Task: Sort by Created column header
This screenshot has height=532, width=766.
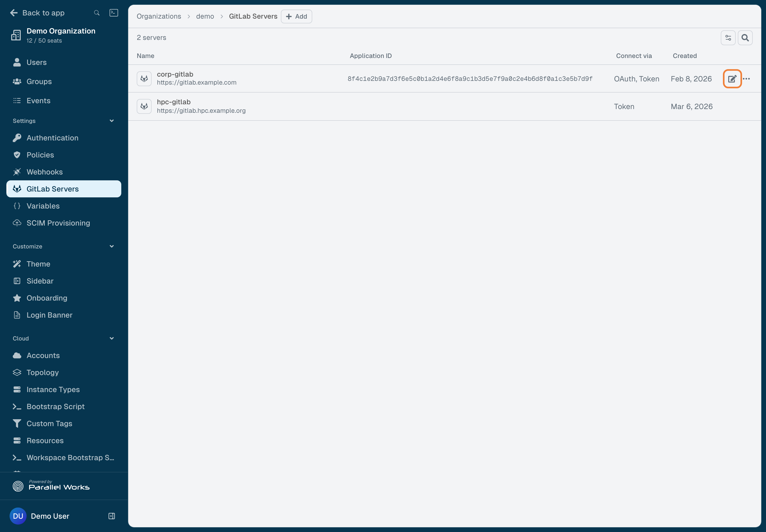Action: [685, 56]
